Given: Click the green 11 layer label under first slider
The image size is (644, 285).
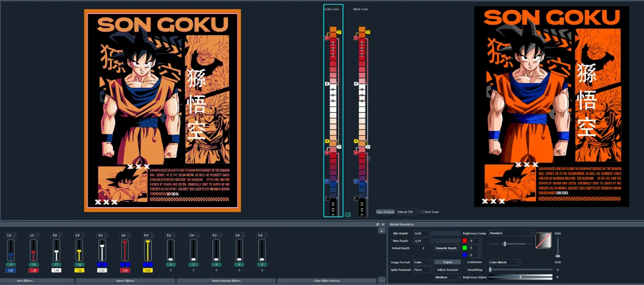Looking at the screenshot, I should point(11,265).
